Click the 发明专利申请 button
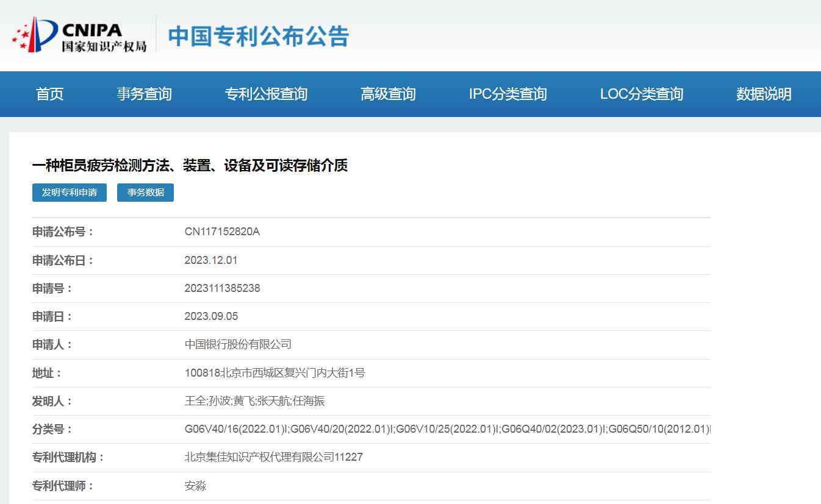821x504 pixels. click(x=70, y=193)
